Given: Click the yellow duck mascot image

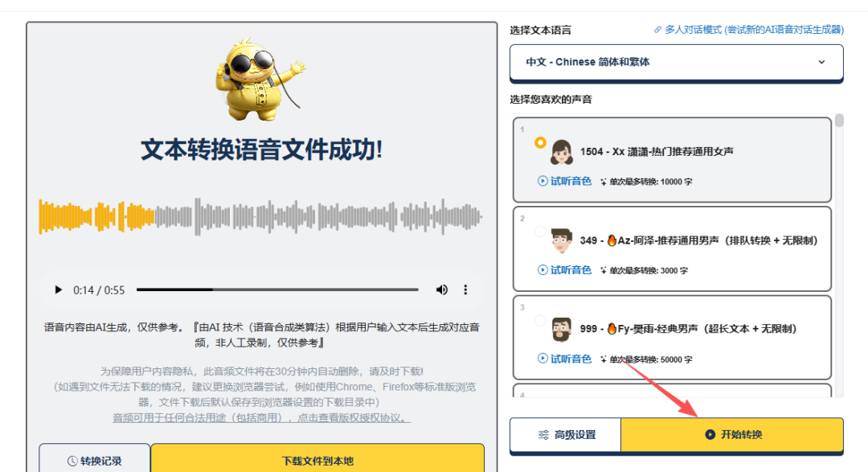Looking at the screenshot, I should 259,80.
